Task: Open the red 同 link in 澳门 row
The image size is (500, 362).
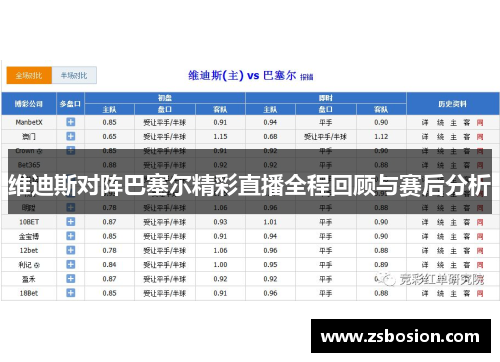Action: (480, 137)
